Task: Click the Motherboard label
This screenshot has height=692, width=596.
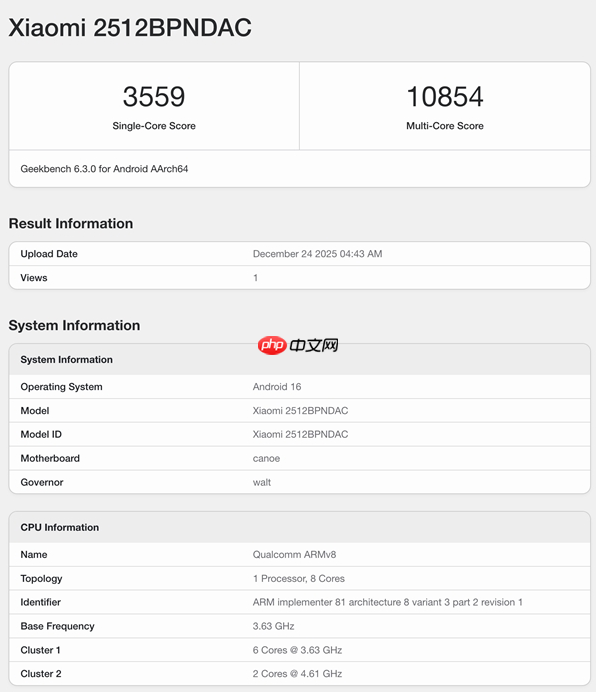Action: coord(50,458)
